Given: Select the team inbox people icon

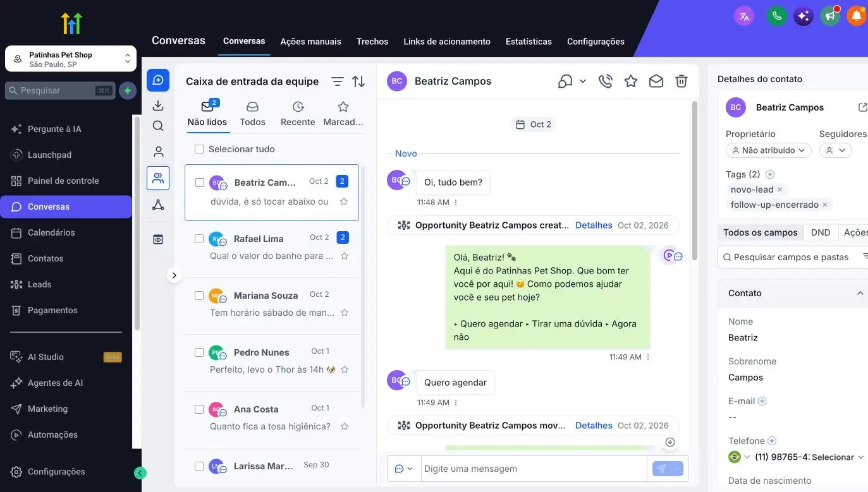Looking at the screenshot, I should pyautogui.click(x=158, y=178).
